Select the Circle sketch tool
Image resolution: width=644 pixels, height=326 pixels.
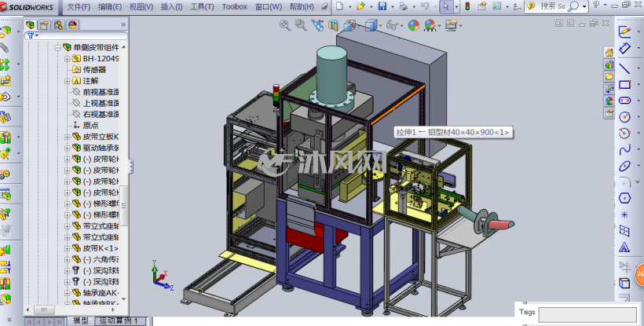(624, 117)
